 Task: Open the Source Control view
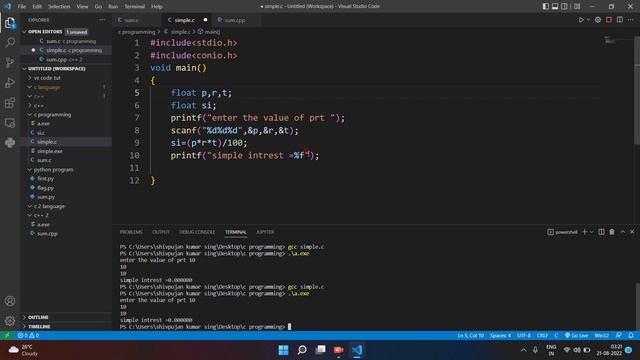[10, 62]
